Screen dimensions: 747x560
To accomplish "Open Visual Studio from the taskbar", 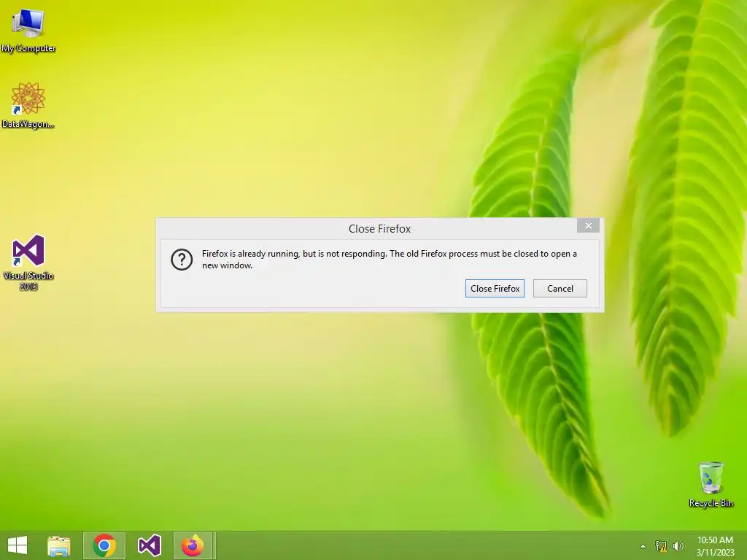I will (x=149, y=545).
